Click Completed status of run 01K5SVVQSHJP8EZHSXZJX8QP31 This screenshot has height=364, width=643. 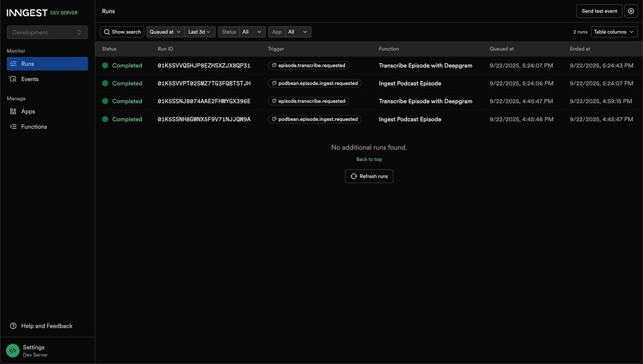pyautogui.click(x=127, y=65)
